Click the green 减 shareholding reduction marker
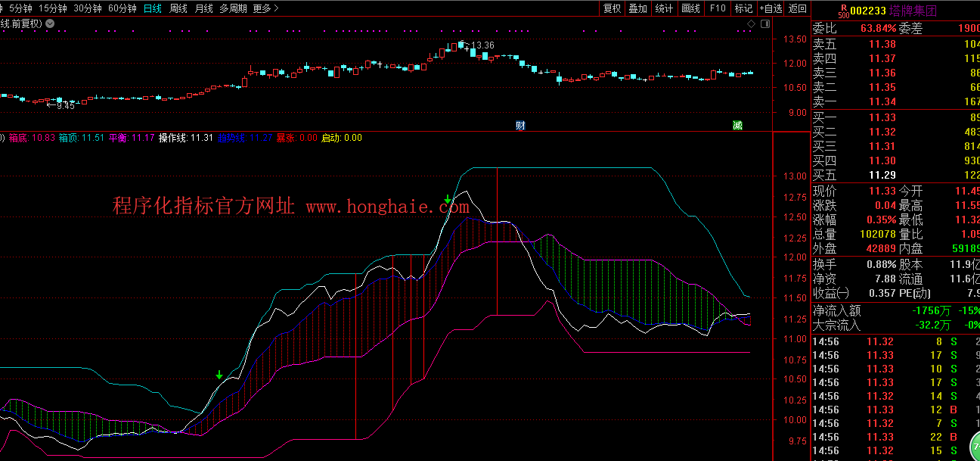The height and width of the screenshot is (461, 980). (737, 125)
